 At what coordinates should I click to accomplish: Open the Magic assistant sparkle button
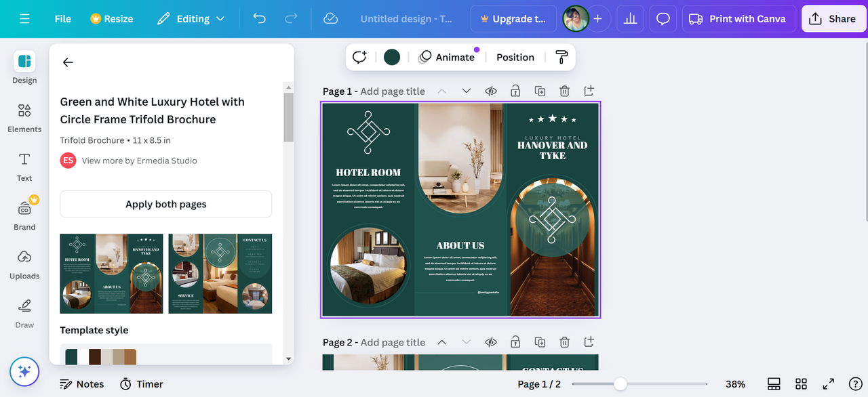(24, 371)
